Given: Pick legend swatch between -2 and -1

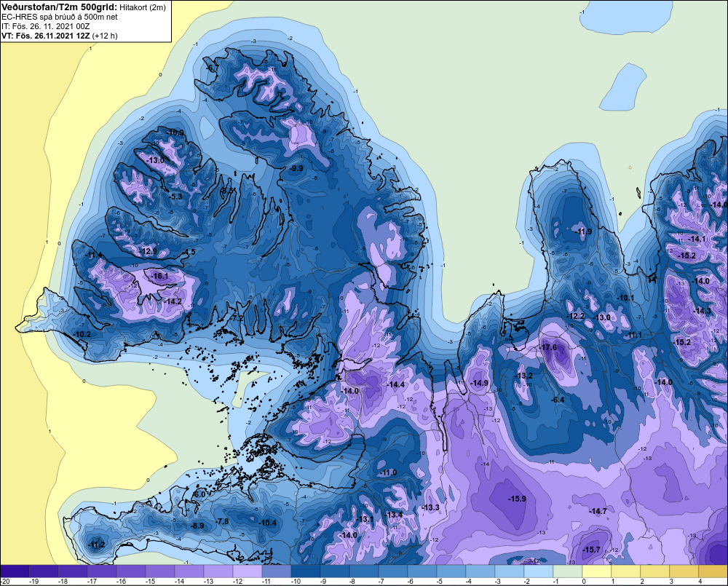Looking at the screenshot, I should [539, 571].
